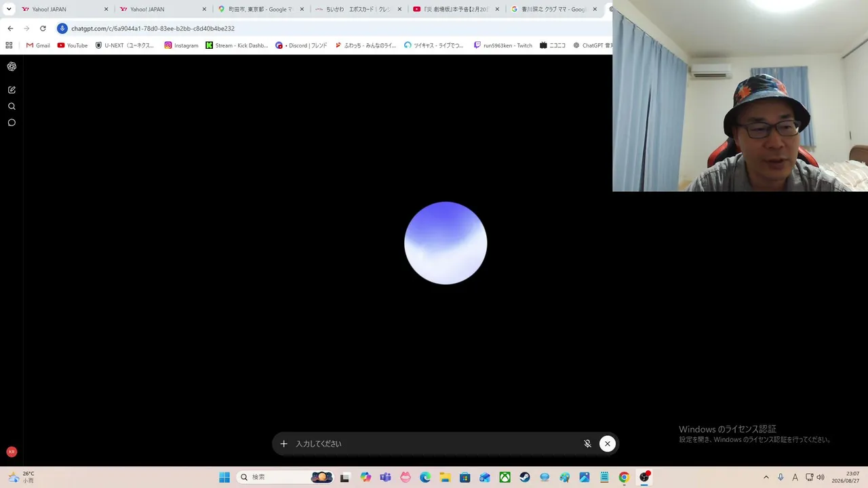
Task: Open the ニコニコ bookmark
Action: click(x=553, y=45)
